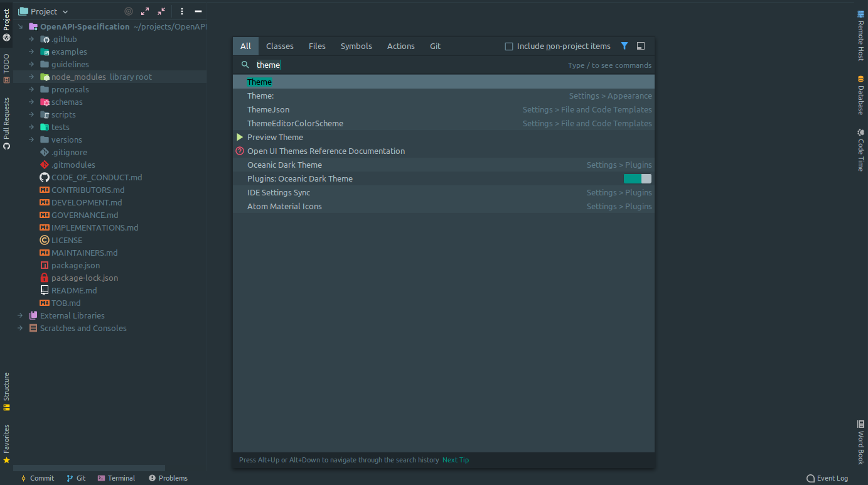Expand External Libraries node
Screen dimensions: 868x485
[x=20, y=315]
